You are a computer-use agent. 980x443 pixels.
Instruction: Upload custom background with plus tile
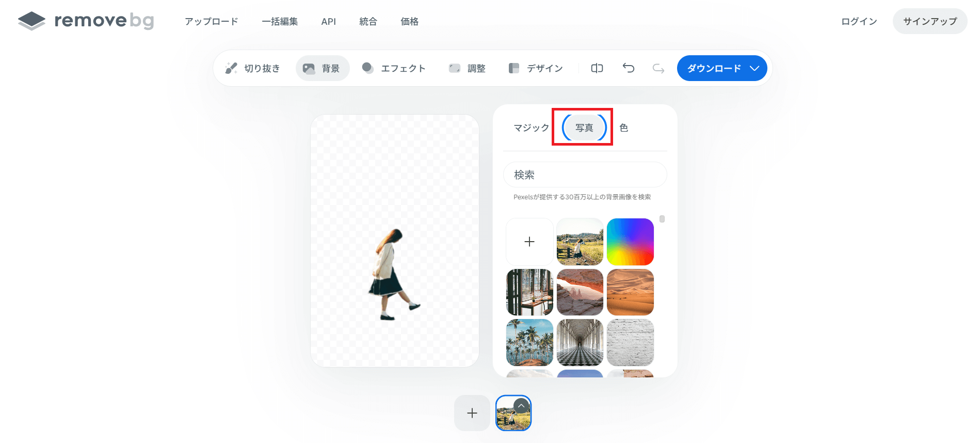(x=529, y=242)
